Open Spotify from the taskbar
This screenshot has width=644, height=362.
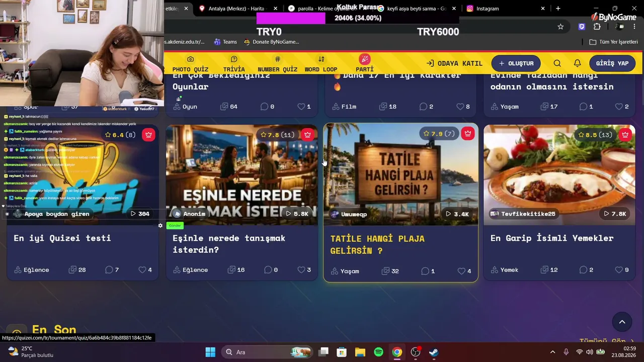coord(378,352)
